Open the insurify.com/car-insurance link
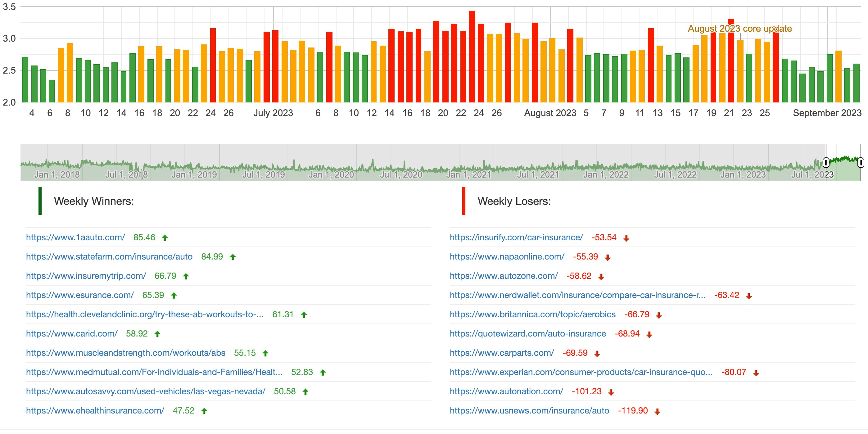Image resolution: width=868 pixels, height=434 pixels. (516, 237)
